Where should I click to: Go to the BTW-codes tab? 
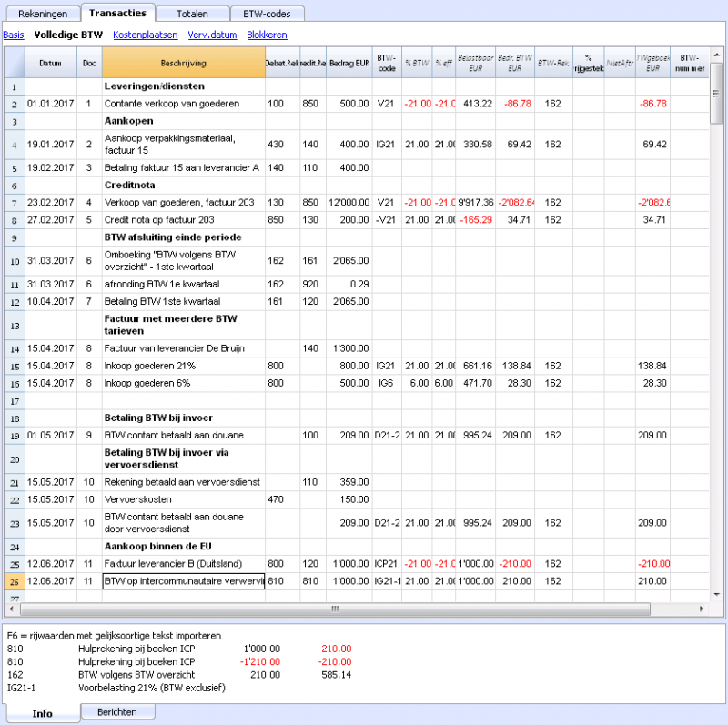tap(267, 14)
